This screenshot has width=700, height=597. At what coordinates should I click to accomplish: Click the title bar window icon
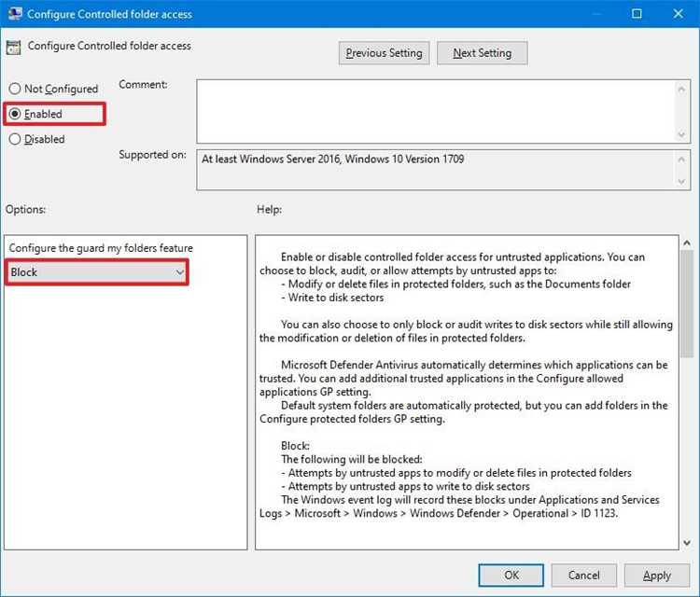(15, 14)
